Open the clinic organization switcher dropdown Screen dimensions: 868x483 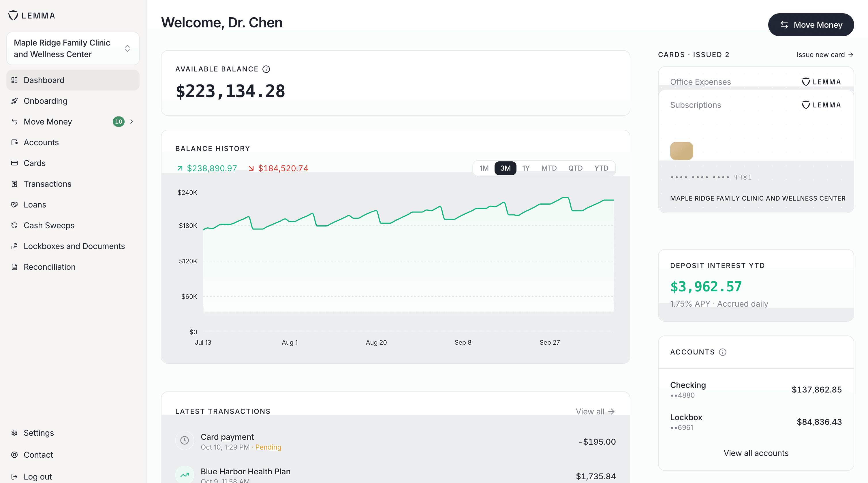(73, 48)
